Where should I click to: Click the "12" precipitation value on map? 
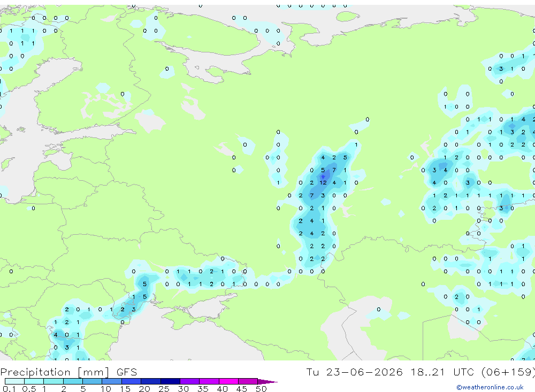(323, 182)
